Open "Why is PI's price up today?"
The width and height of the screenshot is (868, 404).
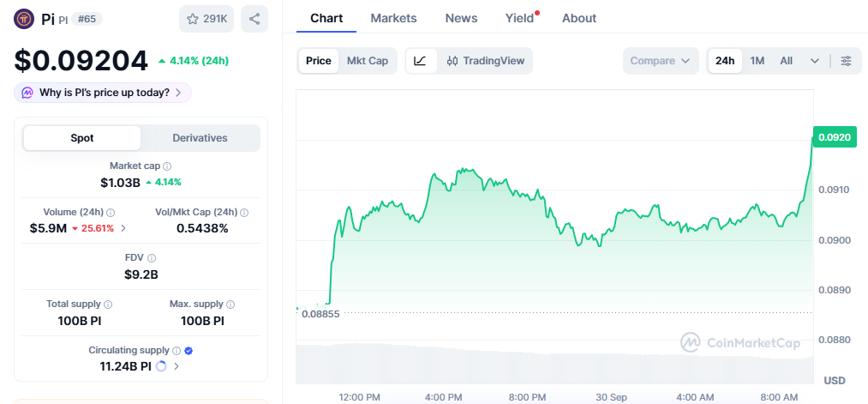coord(103,93)
